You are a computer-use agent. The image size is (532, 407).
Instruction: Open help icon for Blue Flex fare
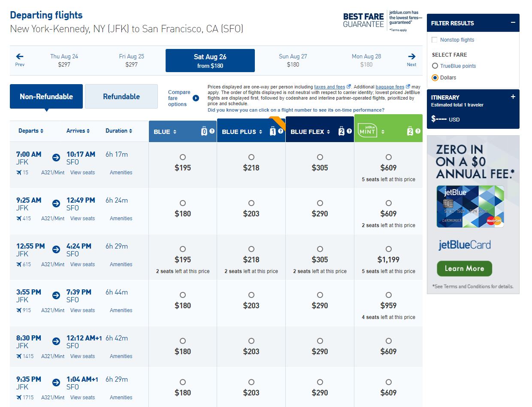coord(349,131)
